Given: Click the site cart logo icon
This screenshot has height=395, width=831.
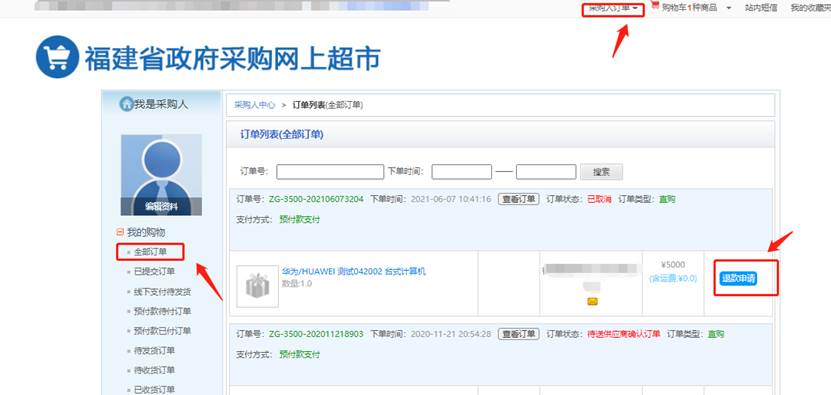Looking at the screenshot, I should pyautogui.click(x=57, y=57).
